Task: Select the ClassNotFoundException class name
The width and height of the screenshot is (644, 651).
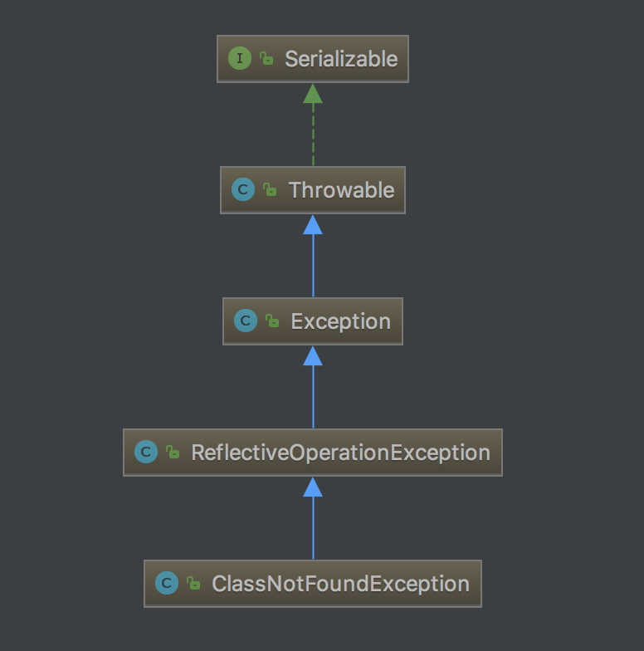Action: 340,584
